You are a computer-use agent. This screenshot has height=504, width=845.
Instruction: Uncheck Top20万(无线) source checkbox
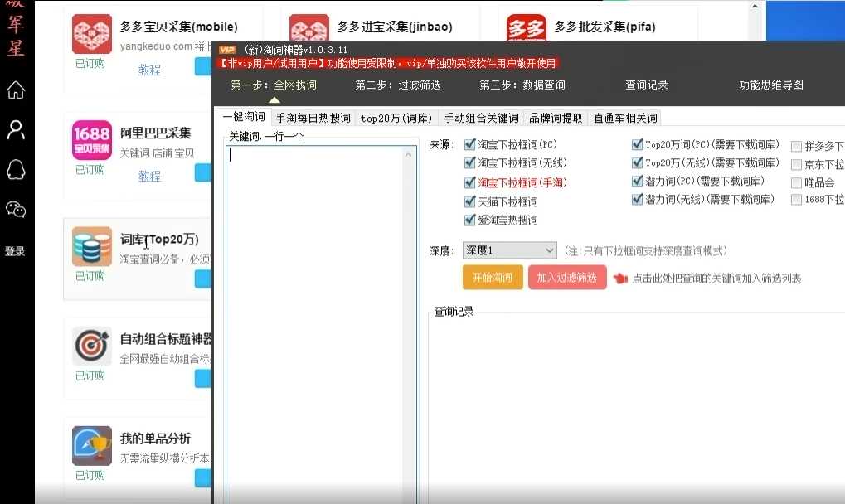pyautogui.click(x=637, y=162)
